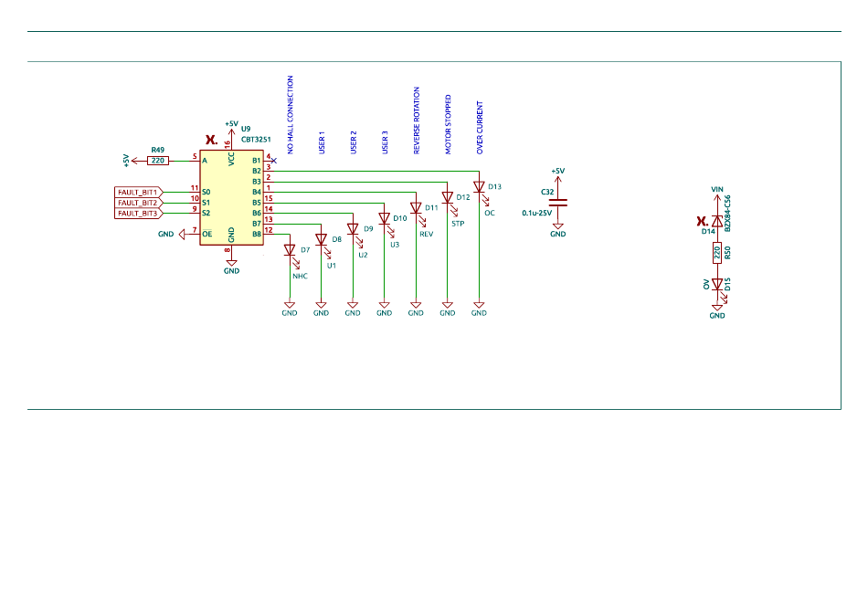Click GND symbol below D15
Screen dimensions: 868x598
coord(717,311)
